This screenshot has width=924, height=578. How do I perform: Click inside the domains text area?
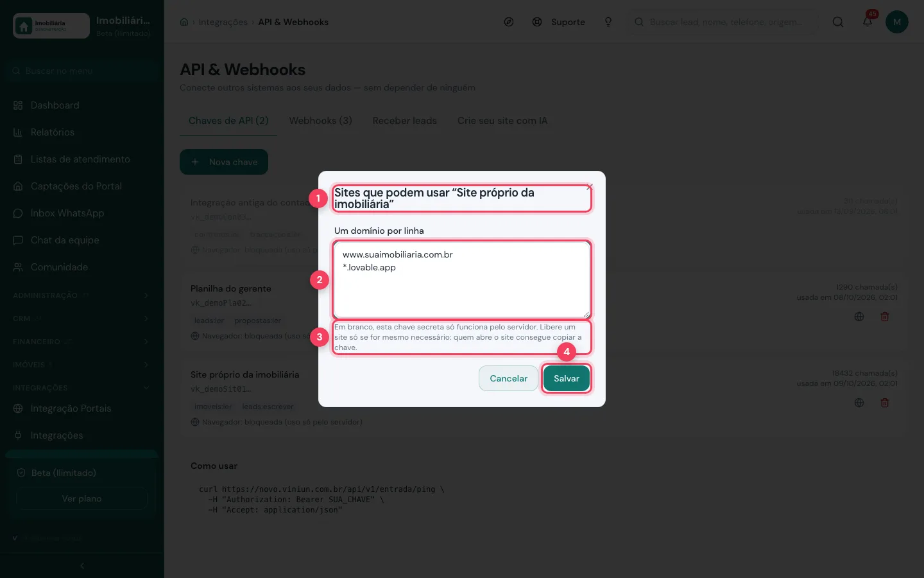pyautogui.click(x=461, y=279)
